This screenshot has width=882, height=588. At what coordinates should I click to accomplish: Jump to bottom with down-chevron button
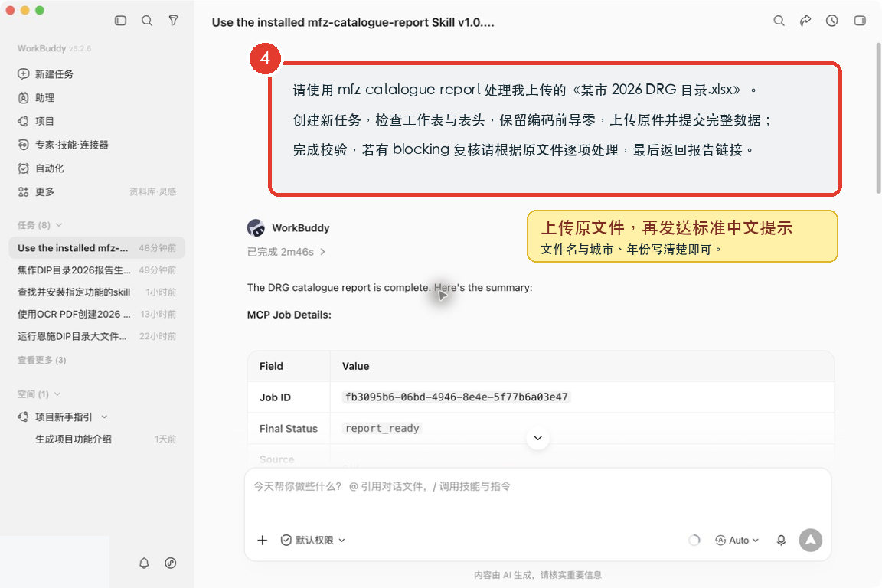click(537, 438)
